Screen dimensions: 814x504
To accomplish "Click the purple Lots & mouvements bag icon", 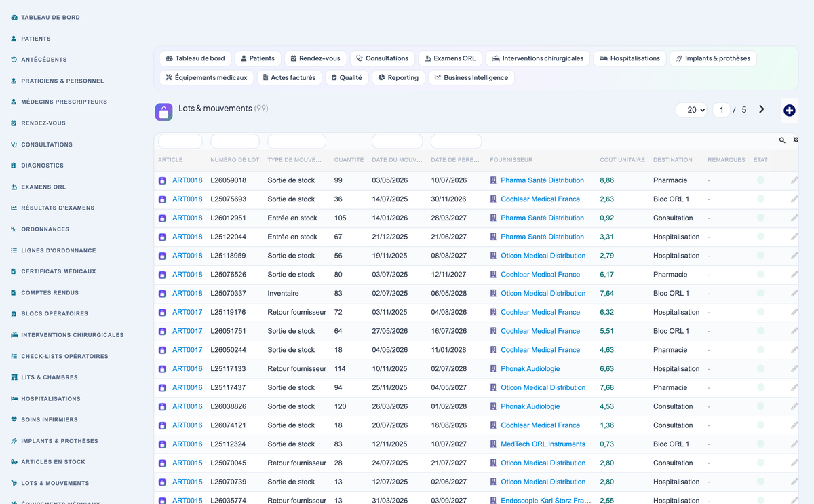I will click(x=163, y=112).
